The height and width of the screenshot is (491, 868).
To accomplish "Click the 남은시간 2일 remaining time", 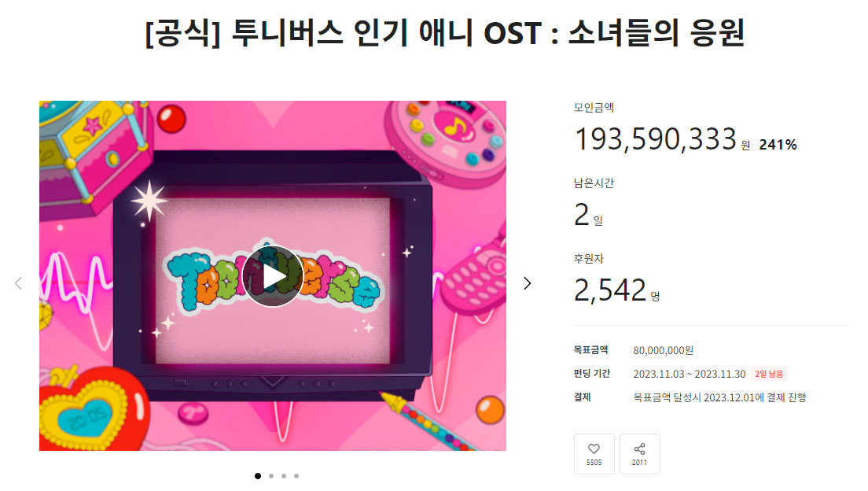I will coord(588,215).
